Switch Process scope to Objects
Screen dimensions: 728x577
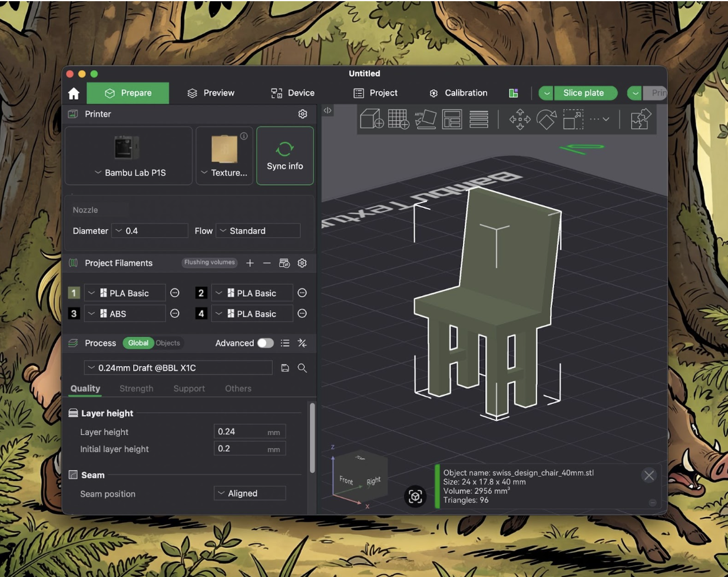point(168,343)
